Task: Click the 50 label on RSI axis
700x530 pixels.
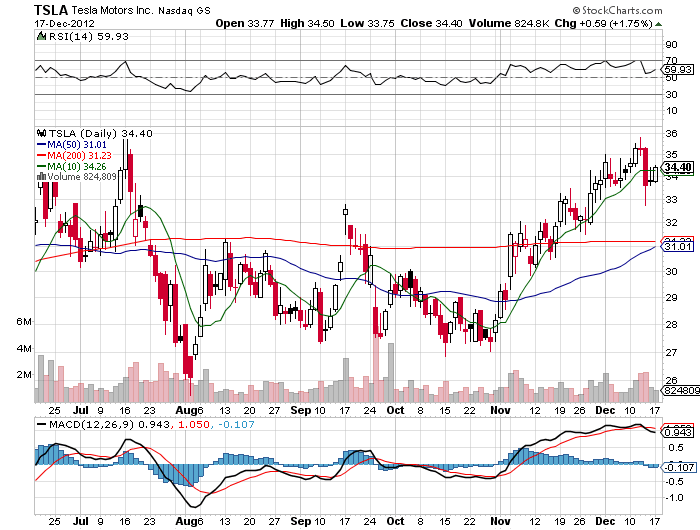Action: coord(671,78)
